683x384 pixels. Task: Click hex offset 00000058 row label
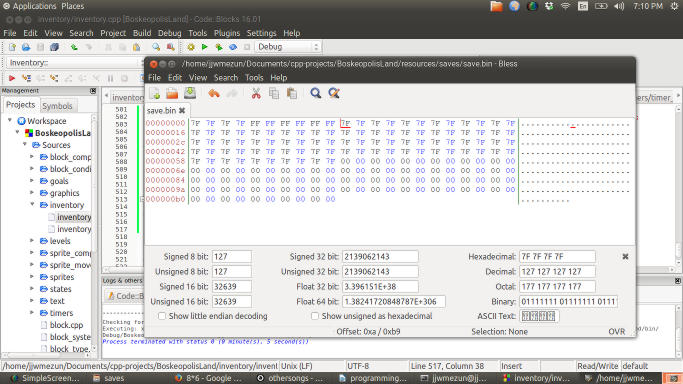[x=166, y=161]
